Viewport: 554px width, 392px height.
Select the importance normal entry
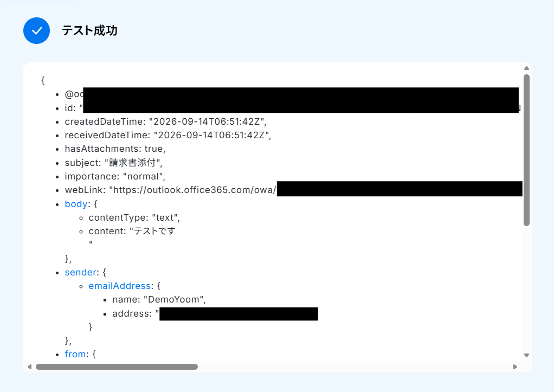(x=115, y=176)
